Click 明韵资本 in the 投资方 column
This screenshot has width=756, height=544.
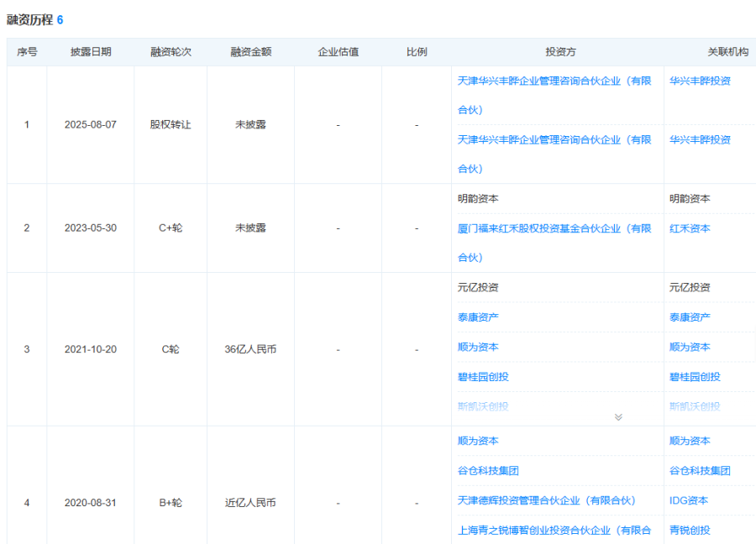(x=478, y=198)
